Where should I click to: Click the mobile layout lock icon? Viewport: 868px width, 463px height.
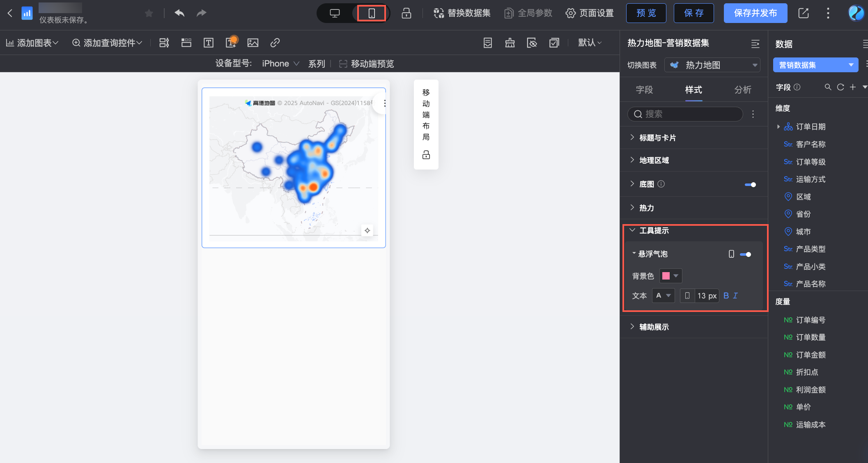click(426, 155)
